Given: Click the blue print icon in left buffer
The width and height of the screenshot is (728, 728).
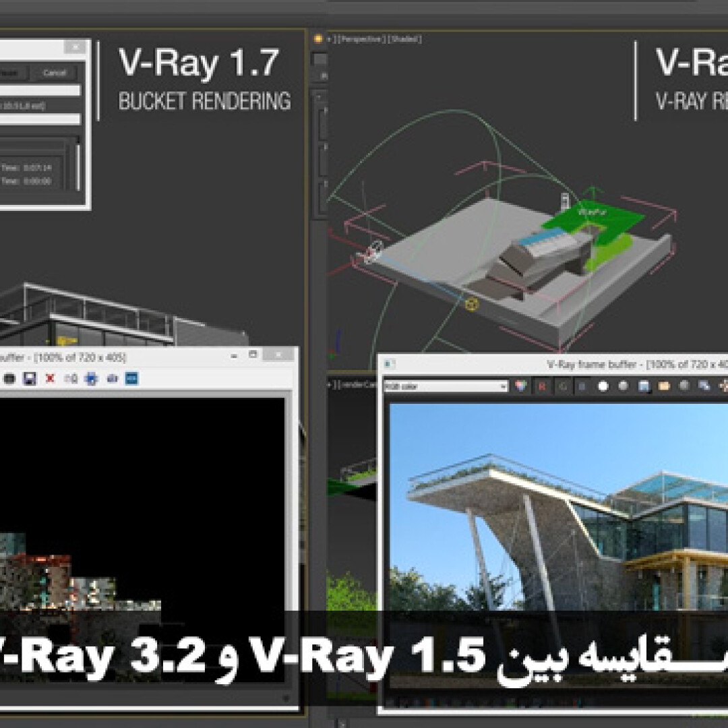Looking at the screenshot, I should pos(91,379).
